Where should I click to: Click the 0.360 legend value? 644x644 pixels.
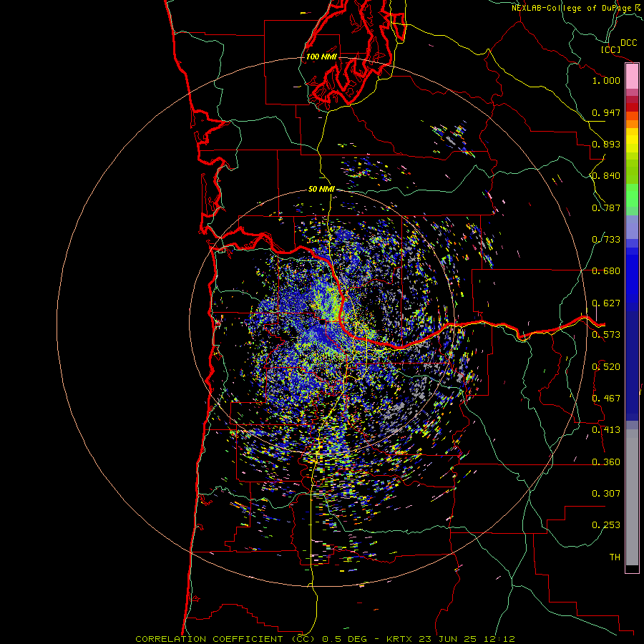click(606, 462)
